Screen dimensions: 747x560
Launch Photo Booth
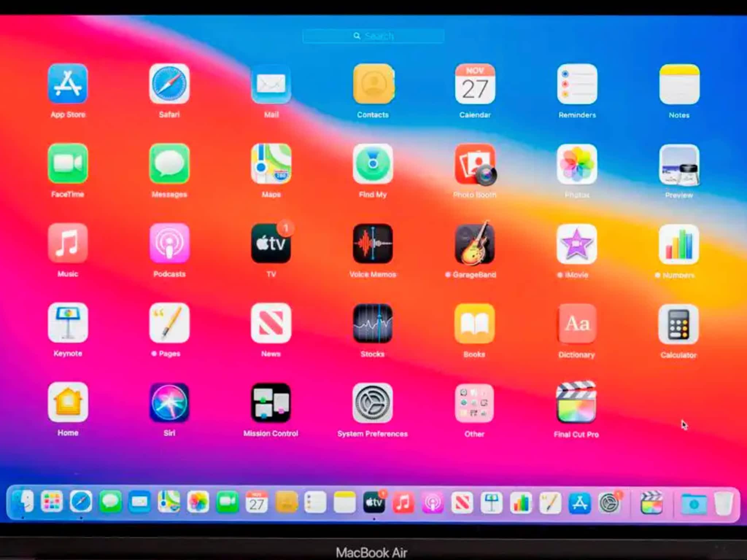pyautogui.click(x=475, y=164)
